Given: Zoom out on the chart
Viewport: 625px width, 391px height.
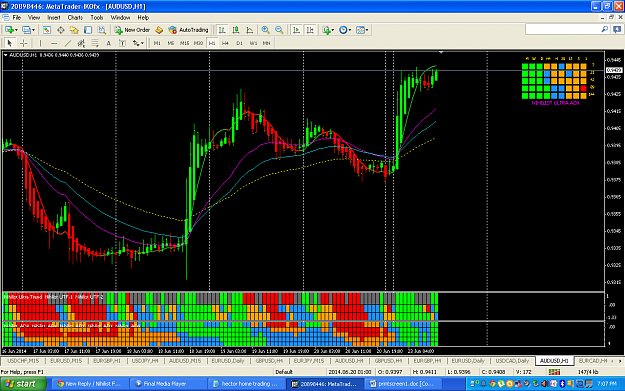Looking at the screenshot, I should 279,30.
